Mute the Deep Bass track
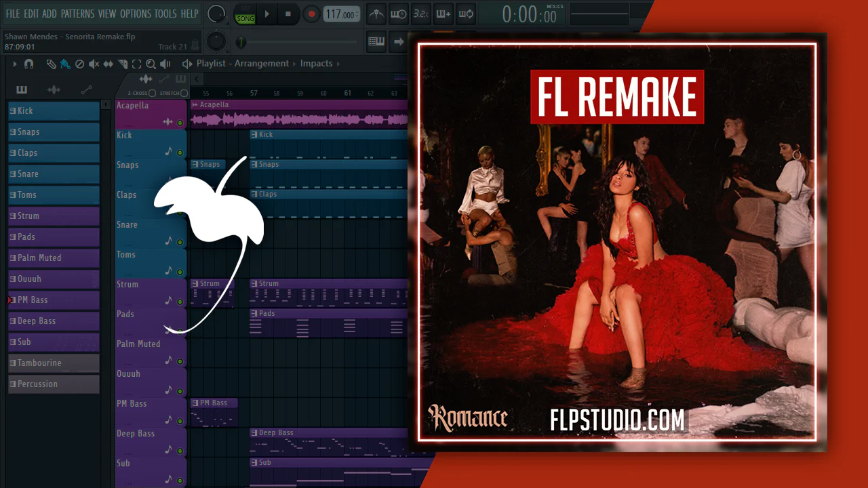Viewport: 868px width, 488px height. point(180,451)
